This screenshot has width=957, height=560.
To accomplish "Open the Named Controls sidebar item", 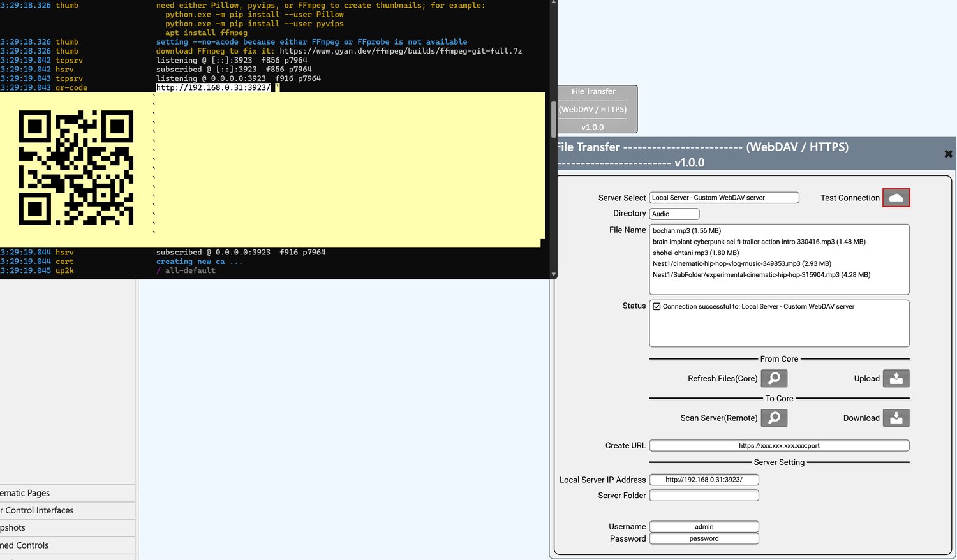I will 68,545.
